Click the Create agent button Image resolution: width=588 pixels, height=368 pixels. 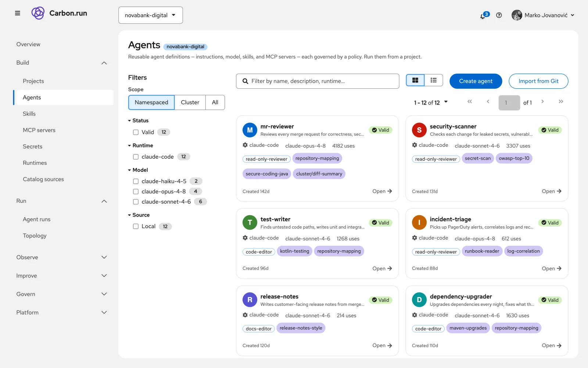(x=476, y=81)
